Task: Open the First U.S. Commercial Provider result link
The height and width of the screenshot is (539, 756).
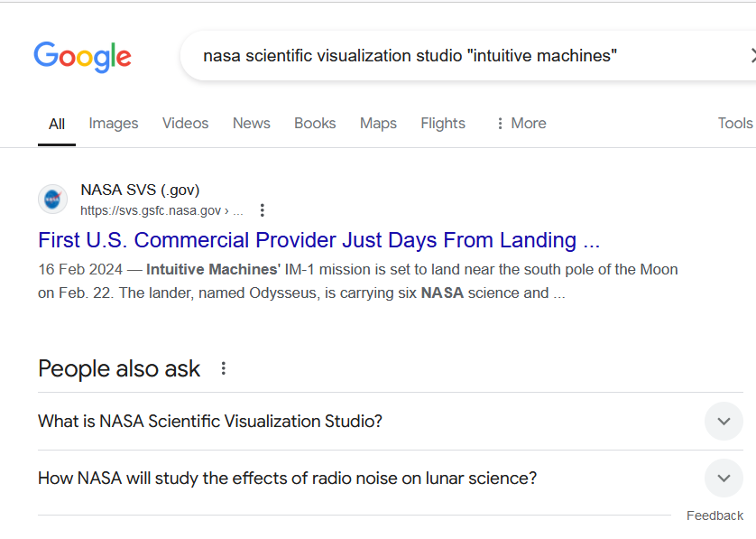Action: [318, 240]
